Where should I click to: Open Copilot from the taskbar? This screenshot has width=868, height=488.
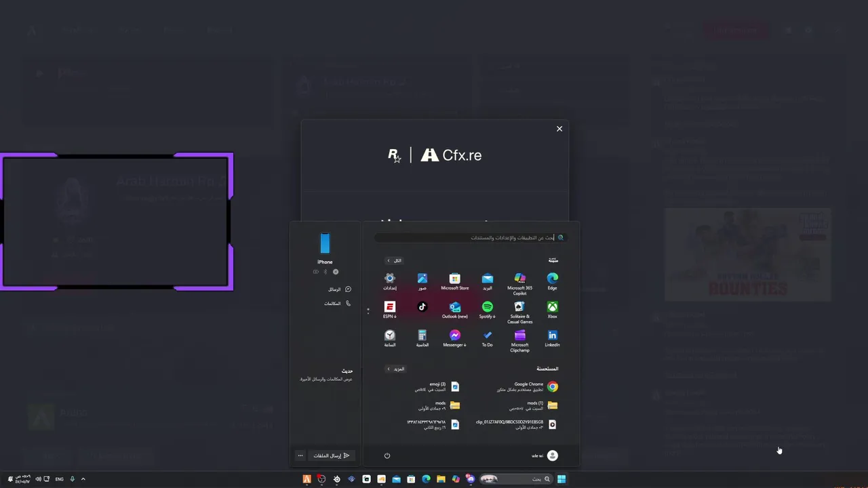[x=456, y=479]
